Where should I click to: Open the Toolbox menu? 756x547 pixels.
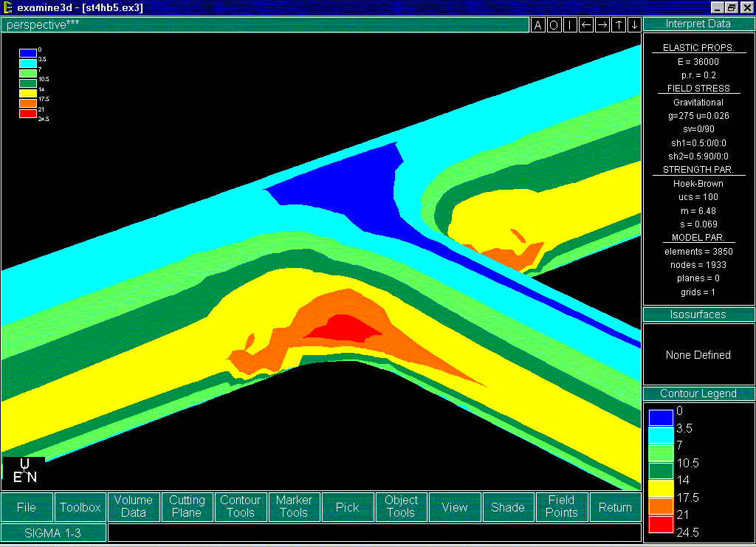point(80,507)
